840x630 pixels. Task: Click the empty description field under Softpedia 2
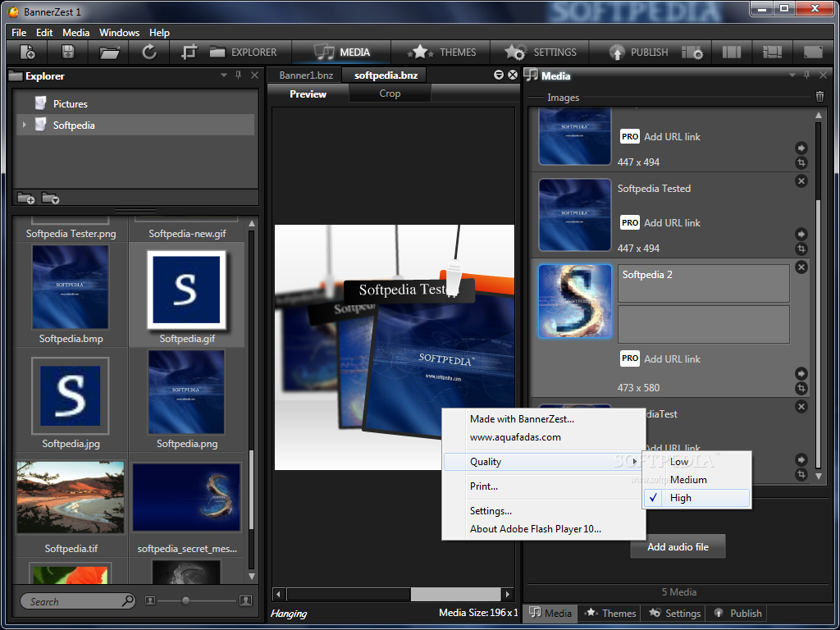(x=703, y=324)
